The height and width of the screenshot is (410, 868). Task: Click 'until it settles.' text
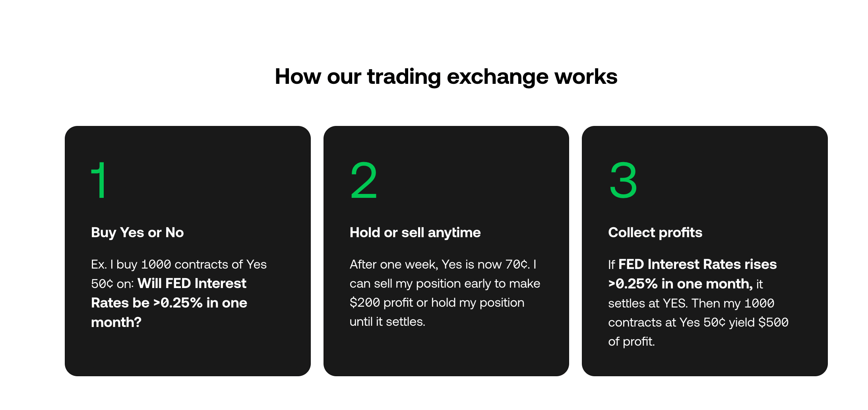pos(387,321)
